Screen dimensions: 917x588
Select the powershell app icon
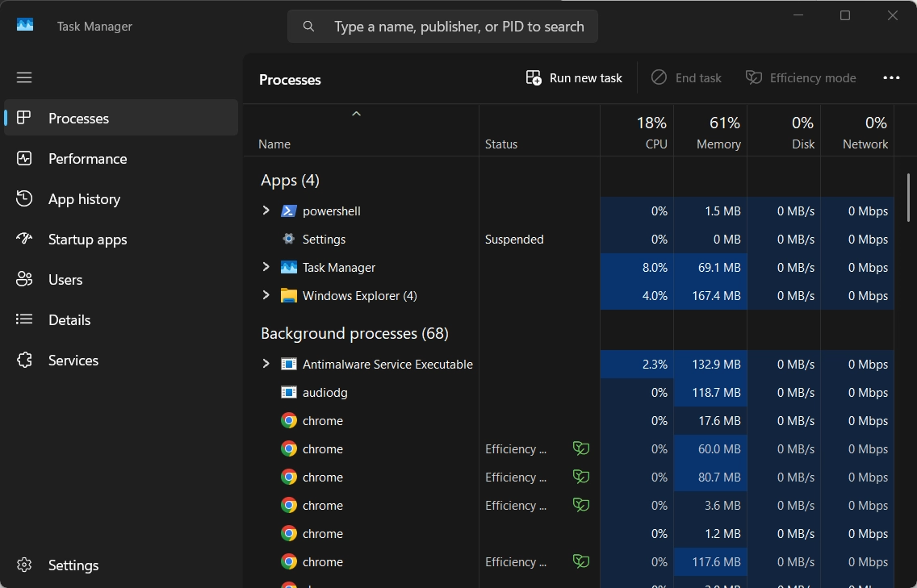288,211
